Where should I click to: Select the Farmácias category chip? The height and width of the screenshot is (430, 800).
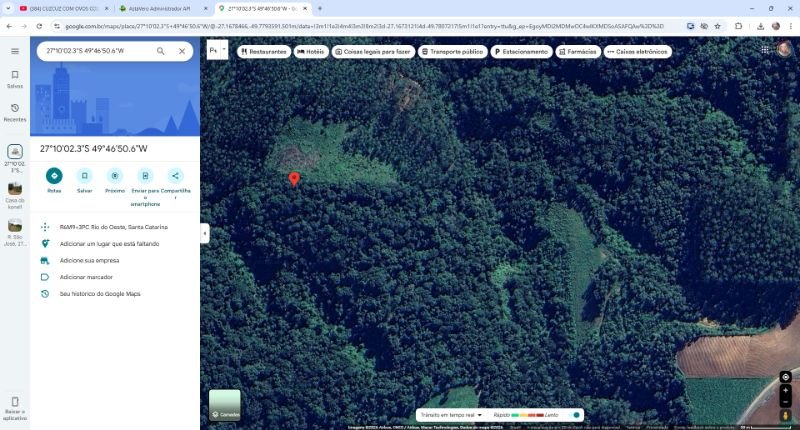(x=577, y=51)
